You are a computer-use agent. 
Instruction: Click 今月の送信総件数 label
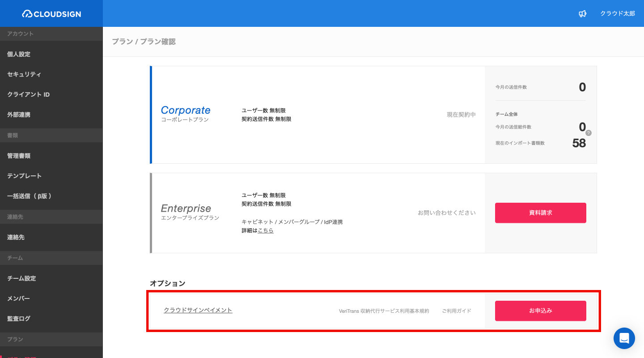pyautogui.click(x=513, y=127)
